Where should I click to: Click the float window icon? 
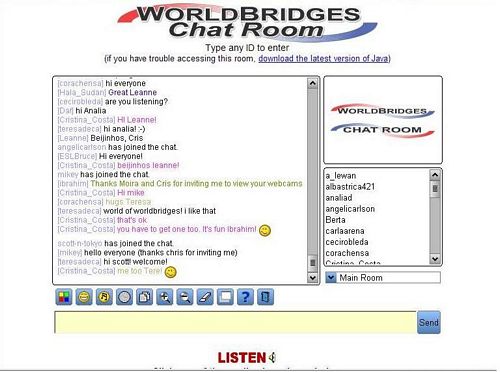coord(225,297)
